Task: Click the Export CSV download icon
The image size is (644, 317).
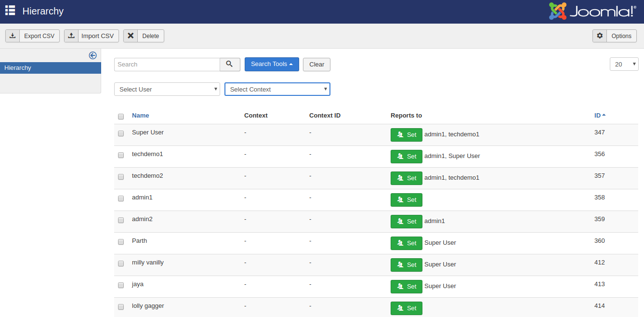Action: pyautogui.click(x=13, y=36)
